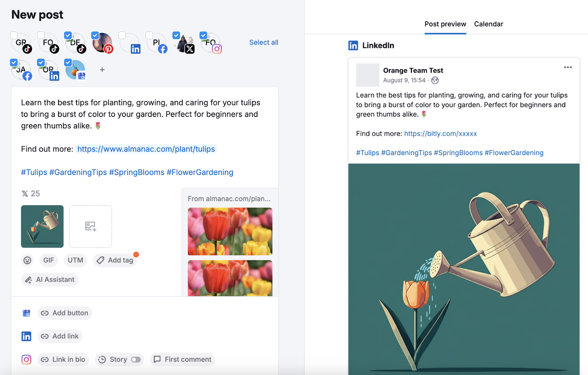The height and width of the screenshot is (375, 588).
Task: Click the Select all link
Action: 263,42
